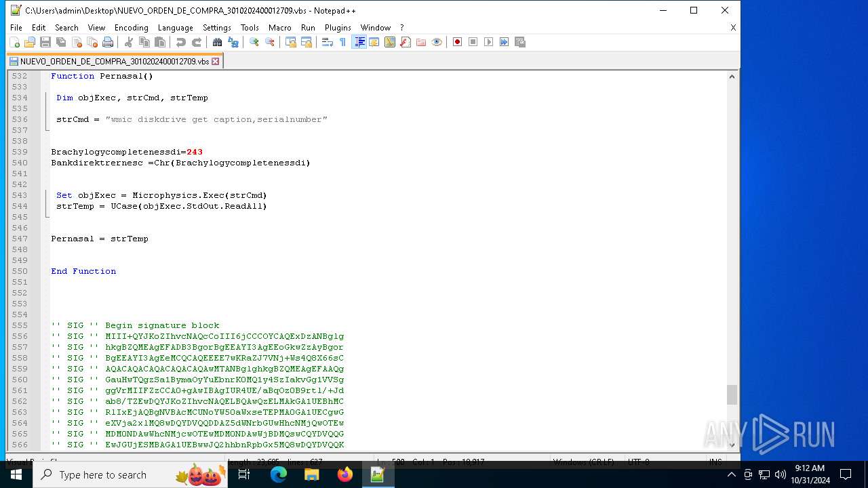
Task: Zoom in using the toolbar magnifier
Action: 254,42
